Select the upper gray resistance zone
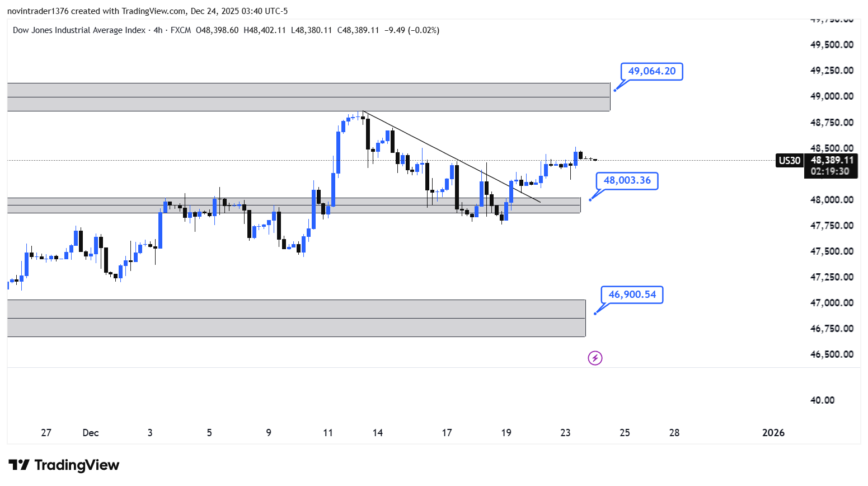This screenshot has width=868, height=486. click(x=308, y=97)
